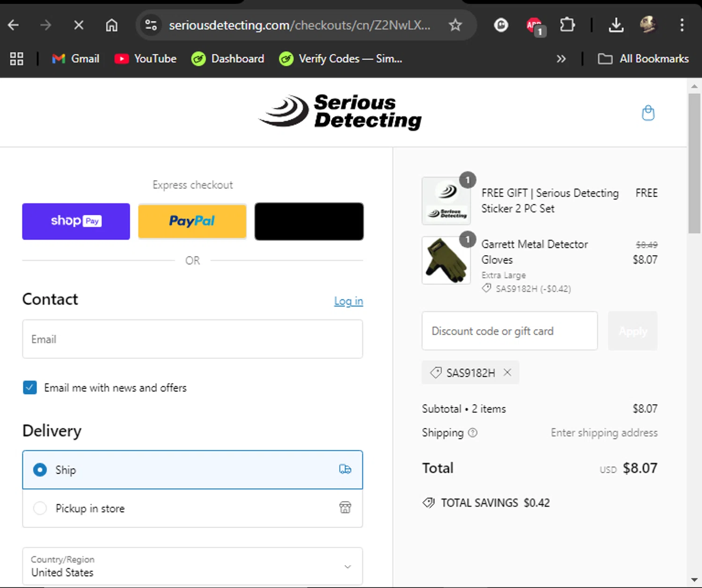Bookmark this page with the star icon
The width and height of the screenshot is (702, 588).
pyautogui.click(x=455, y=25)
